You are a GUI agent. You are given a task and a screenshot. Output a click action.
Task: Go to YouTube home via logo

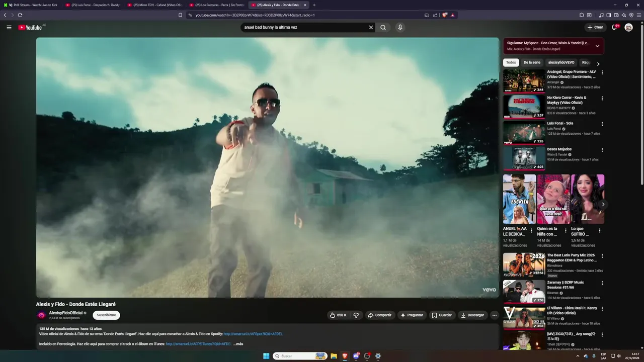(x=30, y=27)
